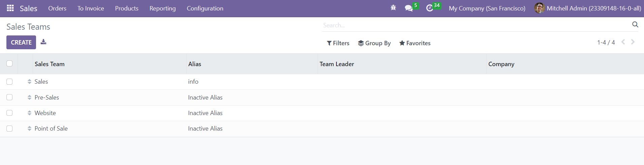Toggle the select-all header checkbox
The height and width of the screenshot is (165, 644).
click(9, 63)
